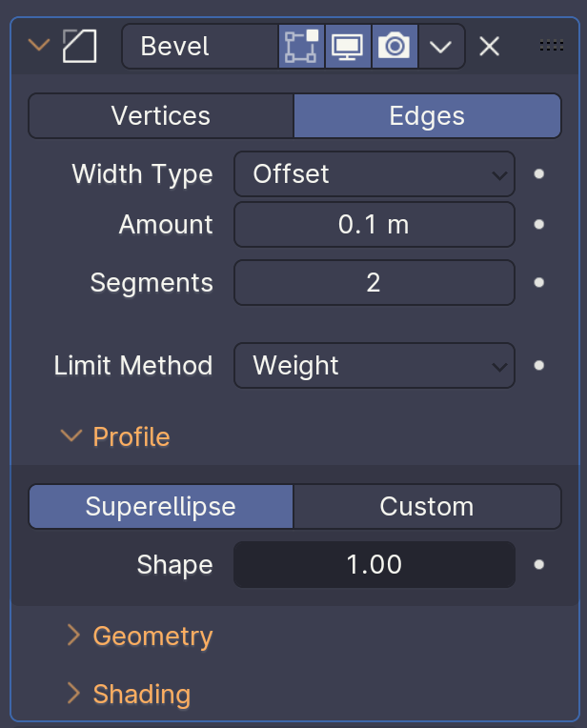Click the animate dot beside Amount
The image size is (587, 728).
(x=538, y=225)
